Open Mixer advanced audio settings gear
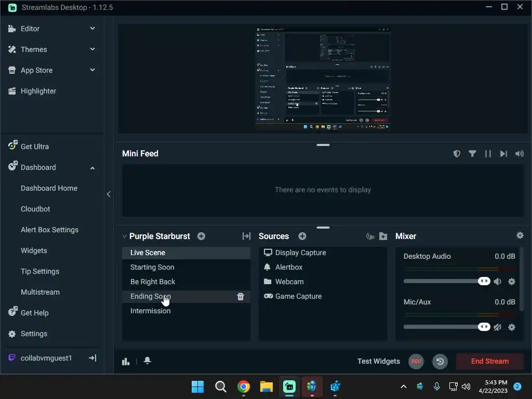The width and height of the screenshot is (532, 399). [x=520, y=235]
